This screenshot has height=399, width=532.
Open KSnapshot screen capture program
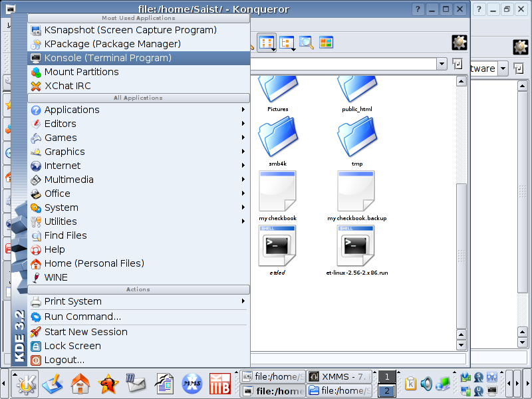point(130,30)
